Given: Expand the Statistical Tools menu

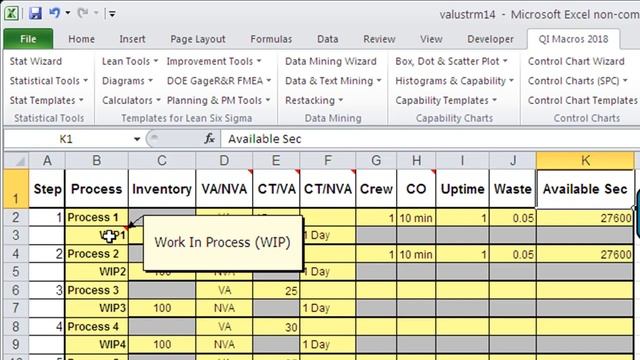Looking at the screenshot, I should (x=49, y=81).
